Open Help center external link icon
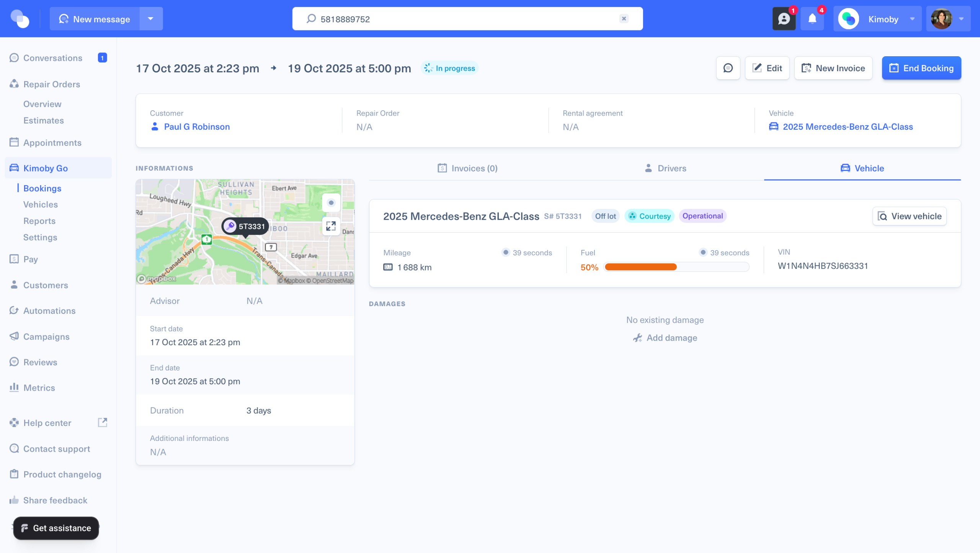This screenshot has width=980, height=553. pyautogui.click(x=103, y=422)
